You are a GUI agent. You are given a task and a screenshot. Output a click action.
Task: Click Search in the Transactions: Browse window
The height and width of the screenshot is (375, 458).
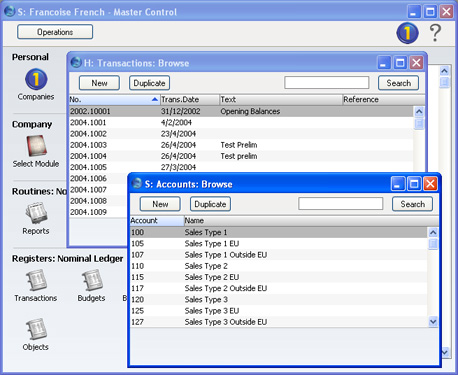coord(399,83)
